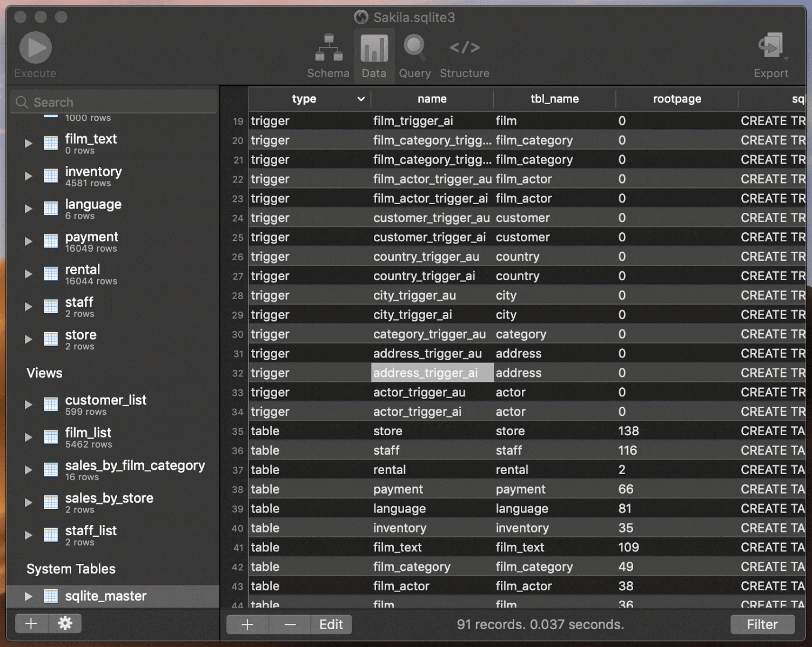
Task: Run the query with the Execute play icon
Action: coord(35,47)
